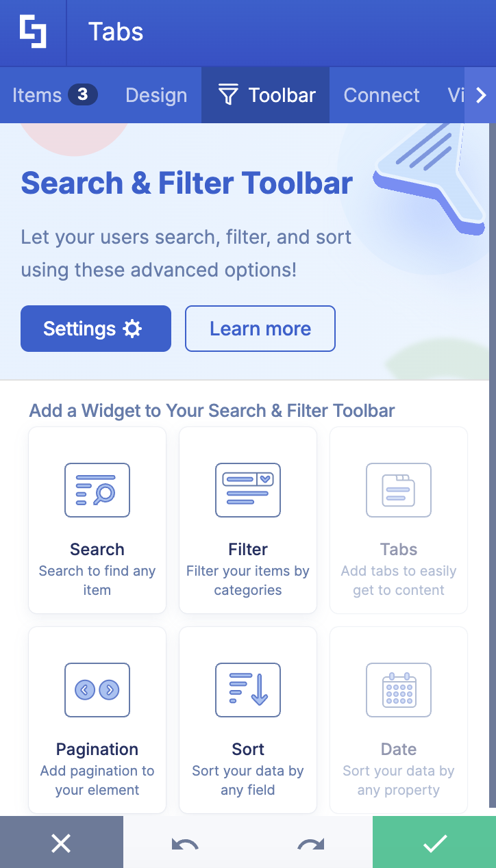Click the greyed-out Tabs widget icon
The width and height of the screenshot is (496, 868).
click(398, 490)
